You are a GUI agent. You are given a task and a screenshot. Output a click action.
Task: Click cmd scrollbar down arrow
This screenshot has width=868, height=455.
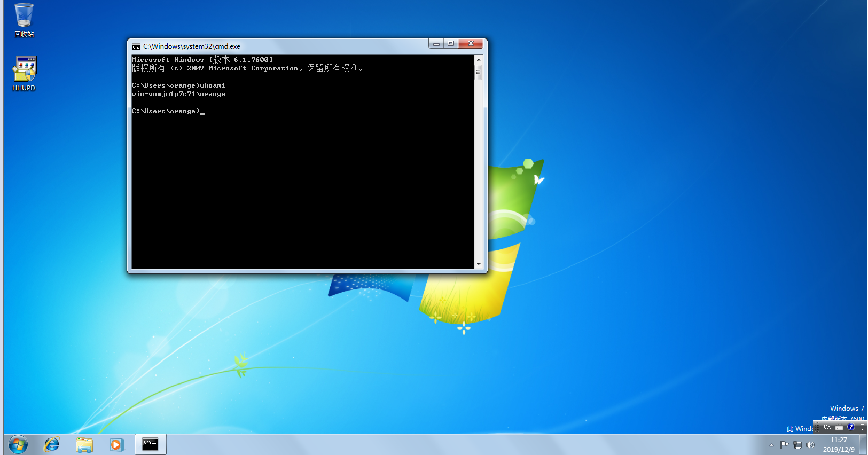coord(479,264)
